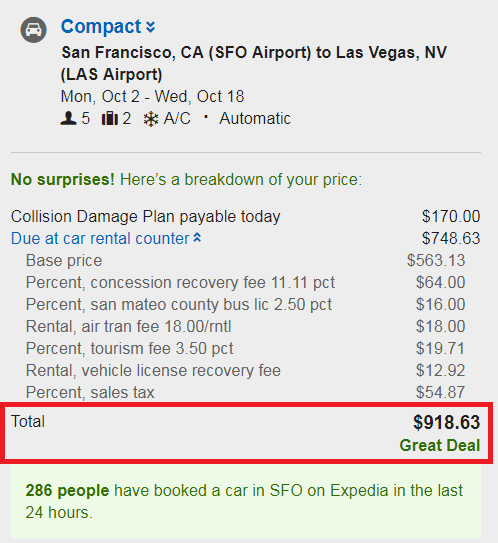Screen dimensions: 498x543
Task: Collapse Due at car rental counter
Action: coord(106,238)
